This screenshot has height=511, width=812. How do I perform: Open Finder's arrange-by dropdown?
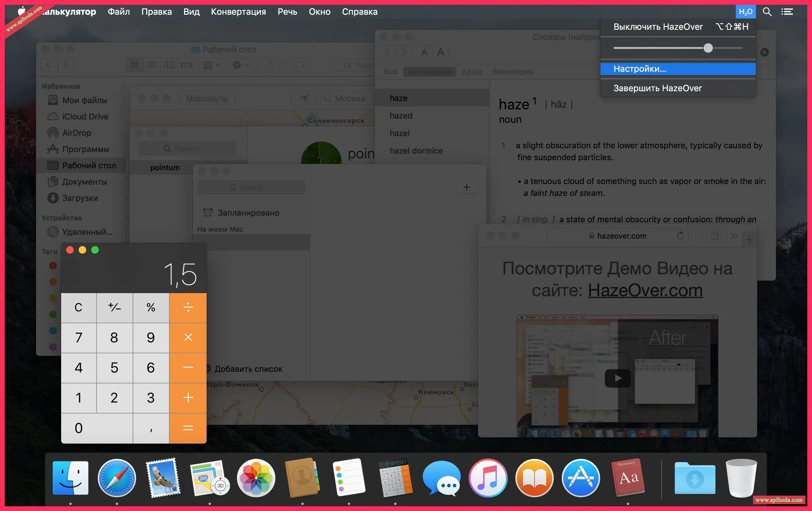[211, 65]
